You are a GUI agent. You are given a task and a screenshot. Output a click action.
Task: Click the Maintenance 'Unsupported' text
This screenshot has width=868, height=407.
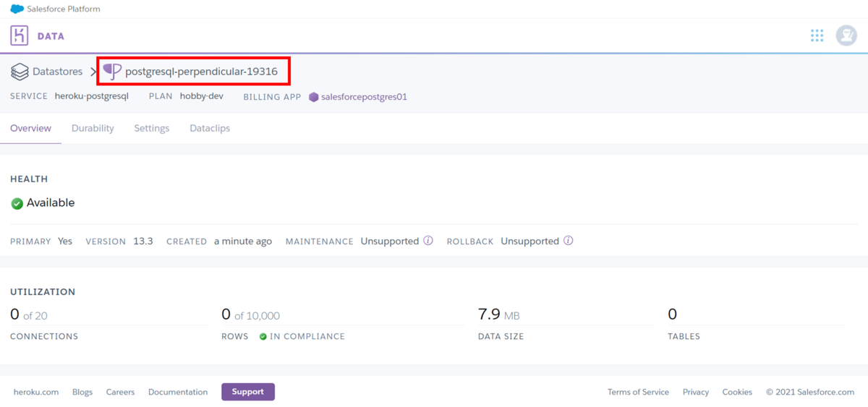click(x=390, y=241)
